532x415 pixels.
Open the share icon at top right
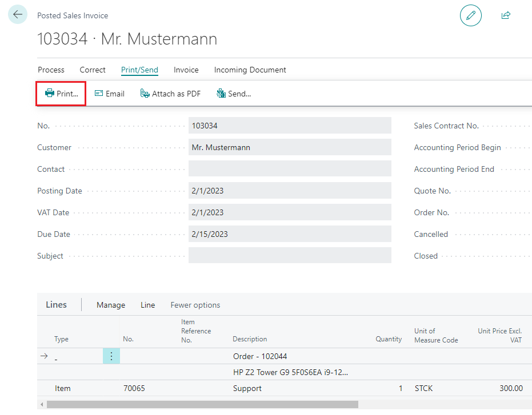point(506,15)
